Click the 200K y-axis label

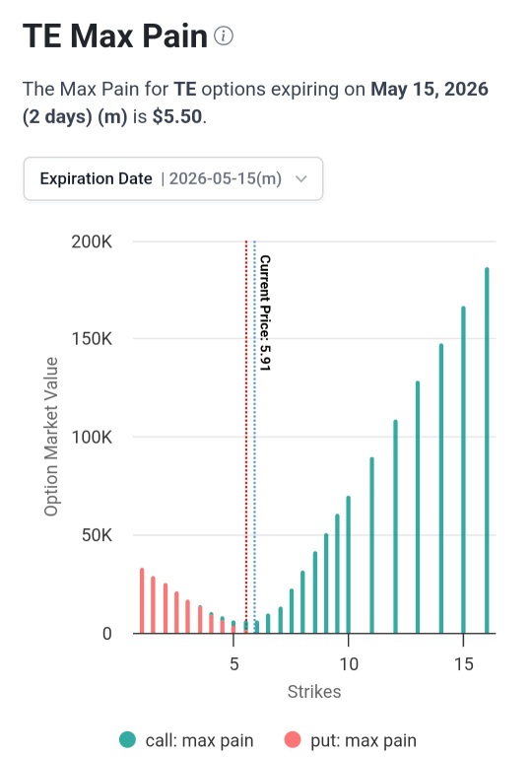92,241
